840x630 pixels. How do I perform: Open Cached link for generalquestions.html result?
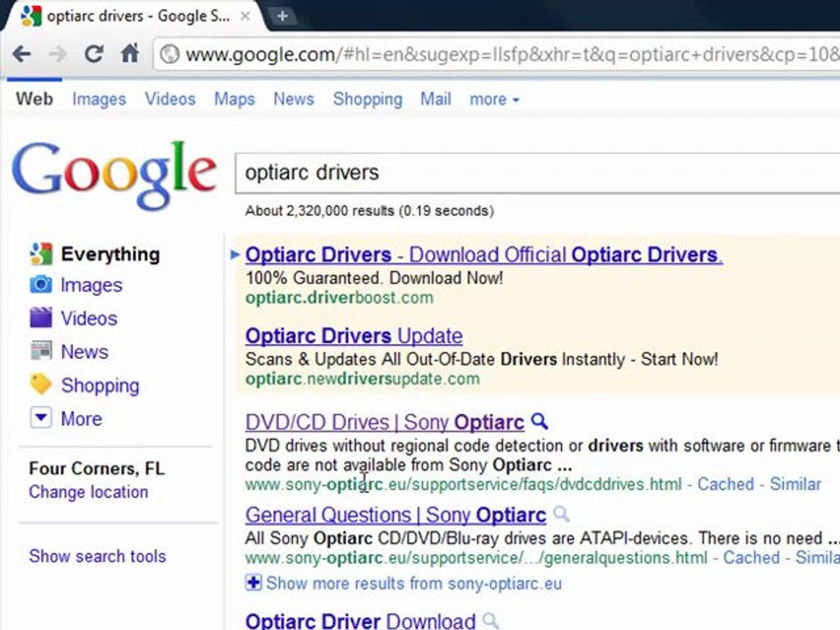(x=751, y=557)
